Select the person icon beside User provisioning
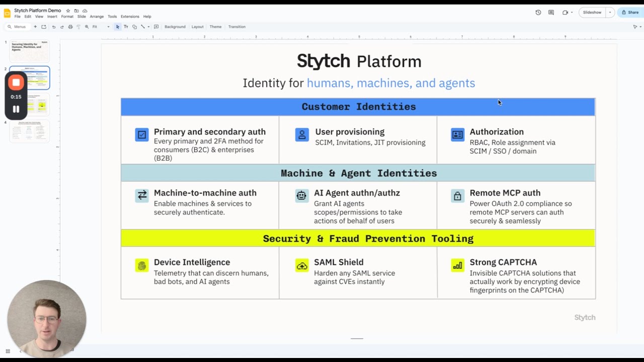 click(302, 135)
